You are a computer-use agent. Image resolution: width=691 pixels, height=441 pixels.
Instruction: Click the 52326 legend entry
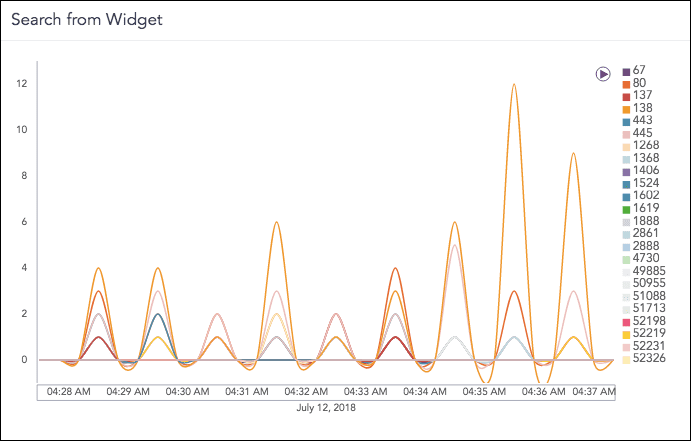(x=649, y=358)
